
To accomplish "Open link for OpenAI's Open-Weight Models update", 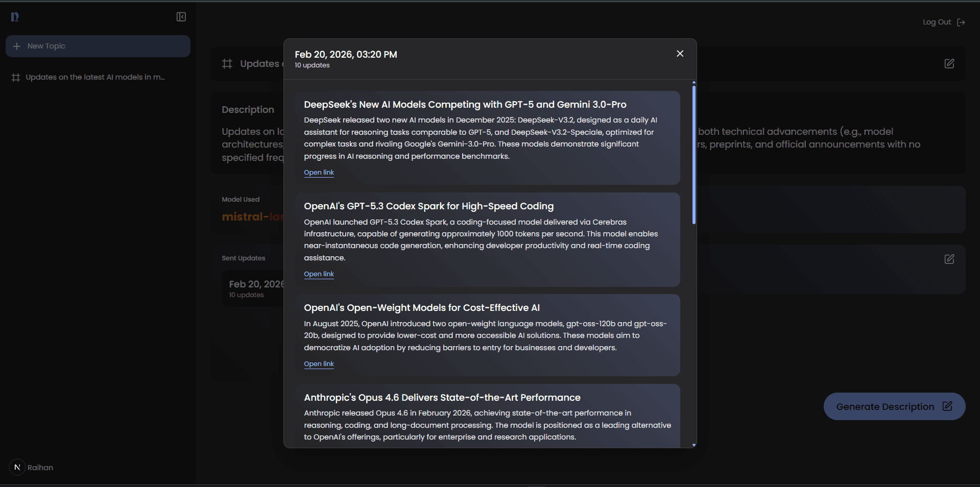I will point(319,364).
